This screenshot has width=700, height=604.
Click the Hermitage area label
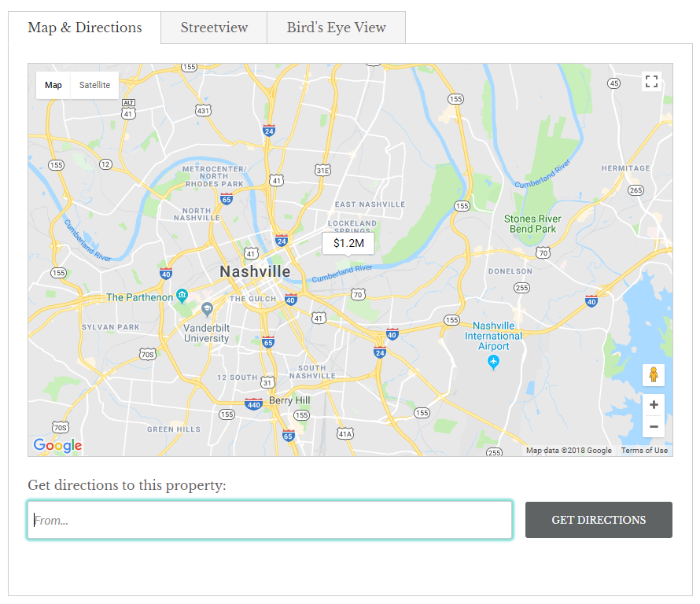pos(625,168)
